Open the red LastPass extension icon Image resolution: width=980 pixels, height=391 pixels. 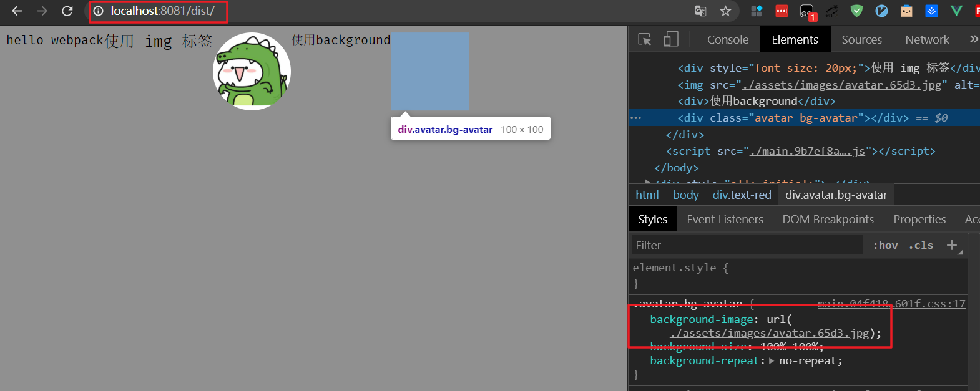point(782,11)
